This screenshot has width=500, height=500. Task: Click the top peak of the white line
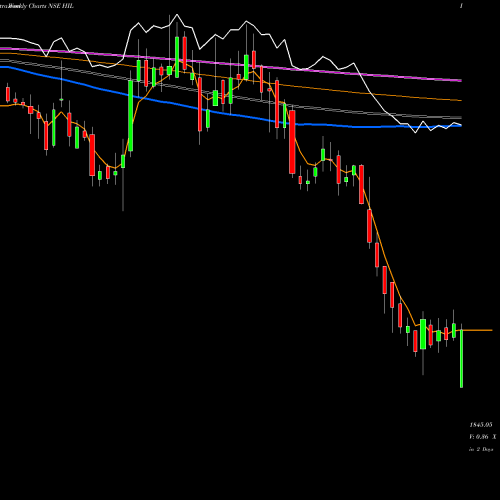point(177,15)
